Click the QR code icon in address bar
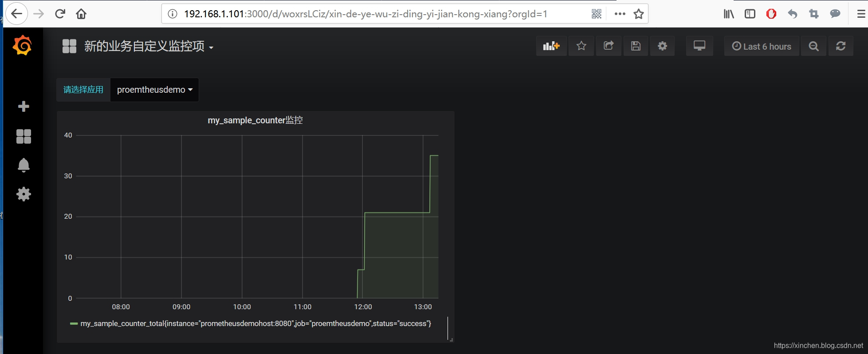The height and width of the screenshot is (354, 868). pyautogui.click(x=597, y=14)
